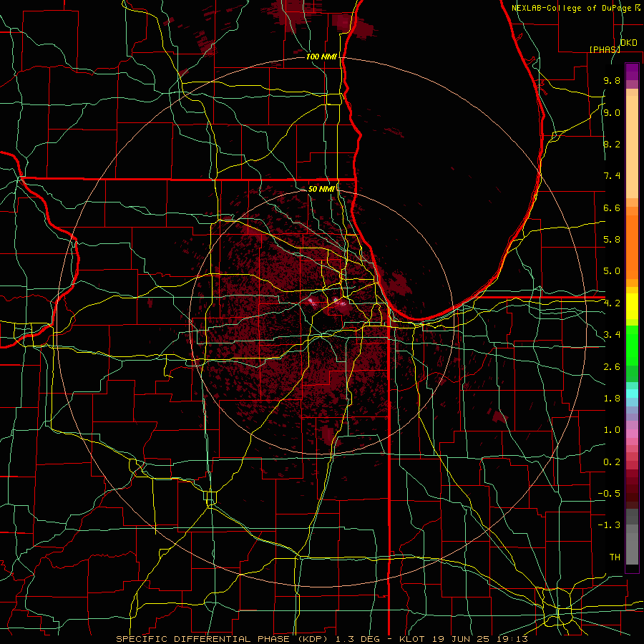The image size is (644, 644).
Task: Click the 3.4 scale value
Action: 612,335
